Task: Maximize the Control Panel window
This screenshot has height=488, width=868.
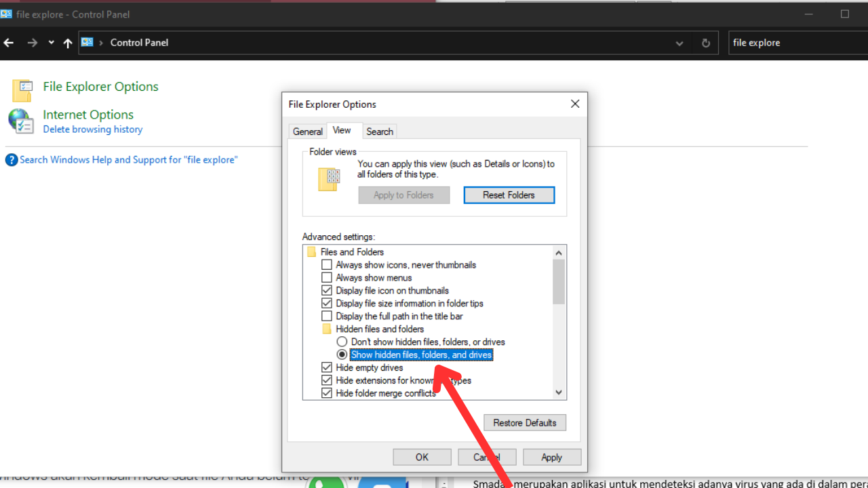Action: point(845,14)
